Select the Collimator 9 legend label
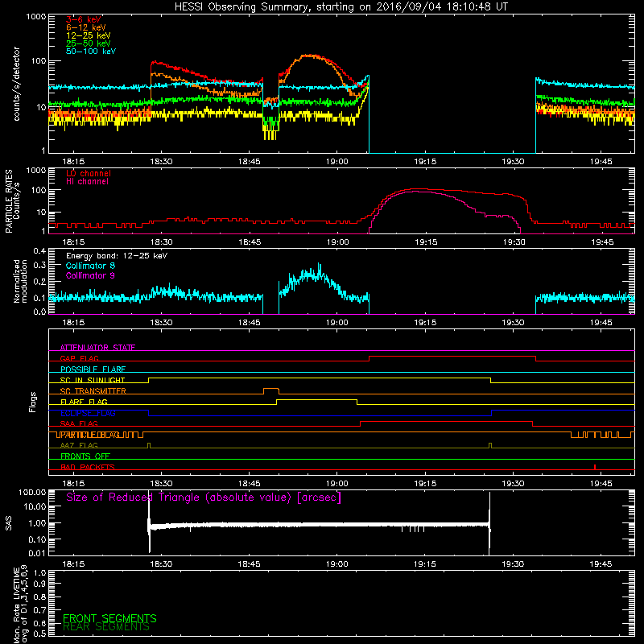Screen dimensions: 644x644 90,275
